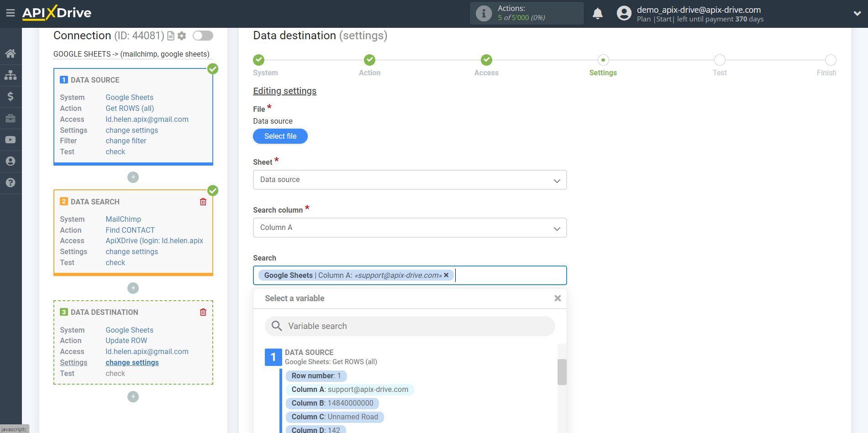
Task: Go to the Access step
Action: point(486,60)
